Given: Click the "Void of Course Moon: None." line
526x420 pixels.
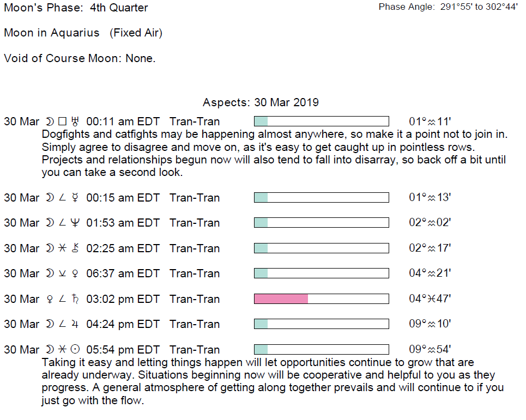Looking at the screenshot, I should [80, 58].
